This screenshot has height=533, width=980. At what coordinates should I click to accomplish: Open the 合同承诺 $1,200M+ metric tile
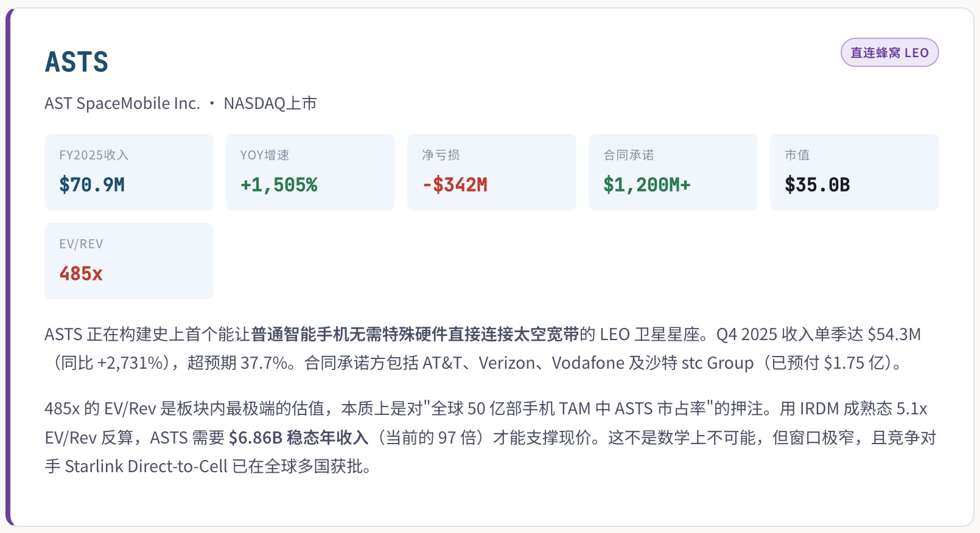(673, 172)
